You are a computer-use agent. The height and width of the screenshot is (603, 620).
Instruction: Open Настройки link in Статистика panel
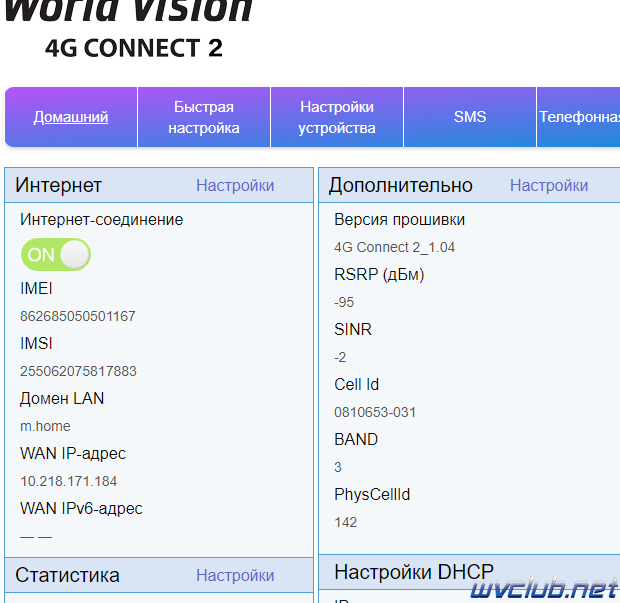(x=235, y=575)
